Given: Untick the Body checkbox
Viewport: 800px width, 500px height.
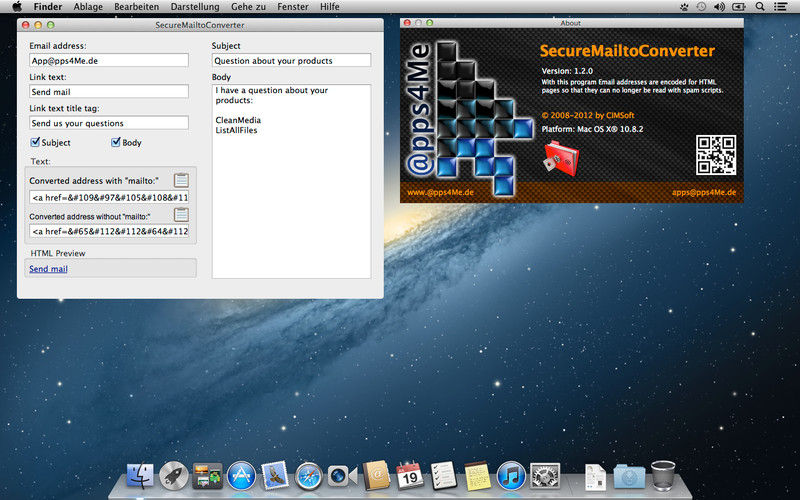Looking at the screenshot, I should tap(116, 142).
